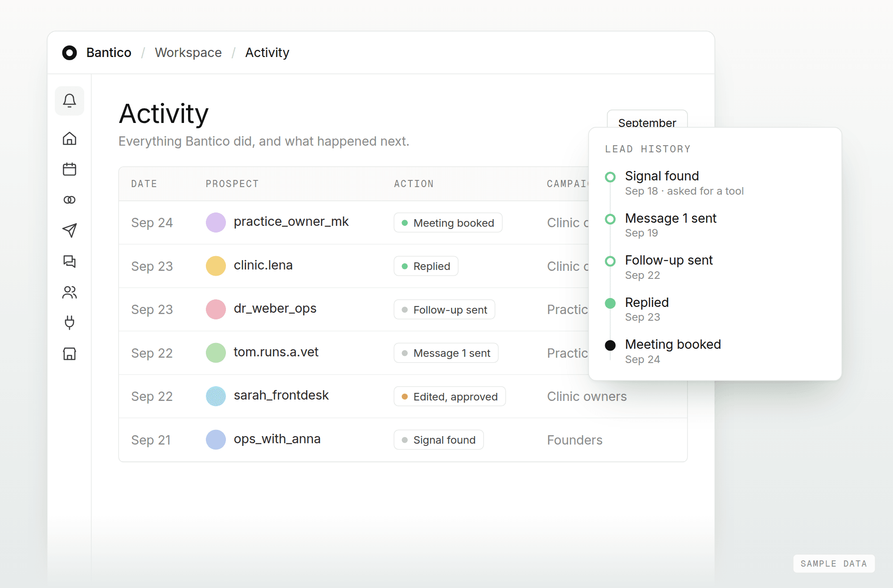Open the people contacts icon in sidebar
893x588 pixels.
(70, 292)
